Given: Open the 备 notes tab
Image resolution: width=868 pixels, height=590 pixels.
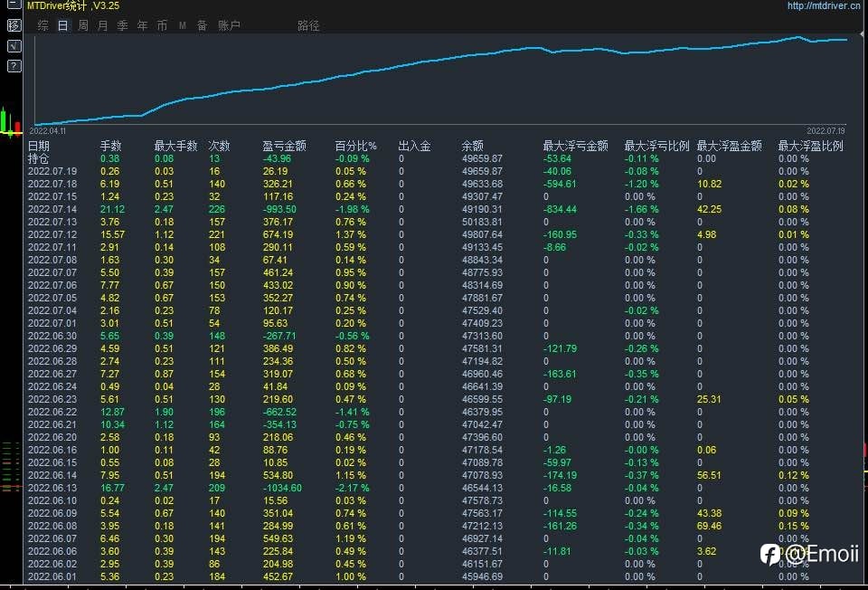Looking at the screenshot, I should pos(202,25).
